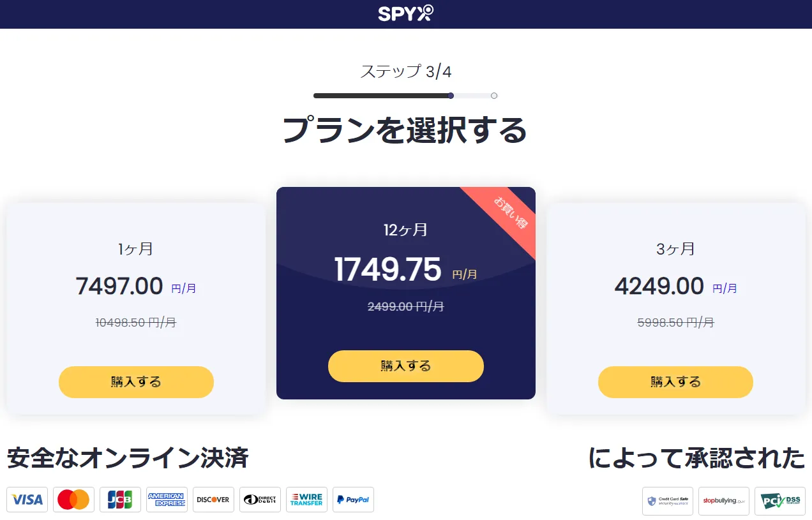Click the current step marker on the progress bar

[x=451, y=95]
